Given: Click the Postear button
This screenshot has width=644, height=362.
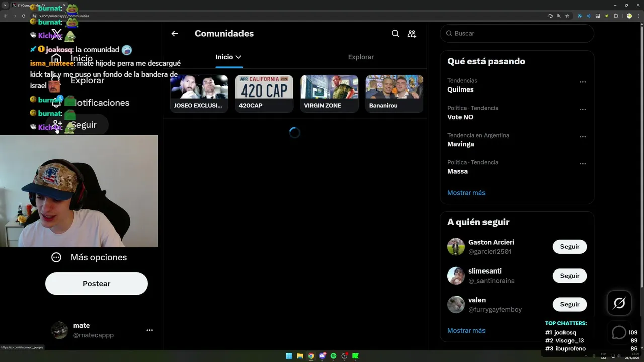Looking at the screenshot, I should pyautogui.click(x=97, y=284).
